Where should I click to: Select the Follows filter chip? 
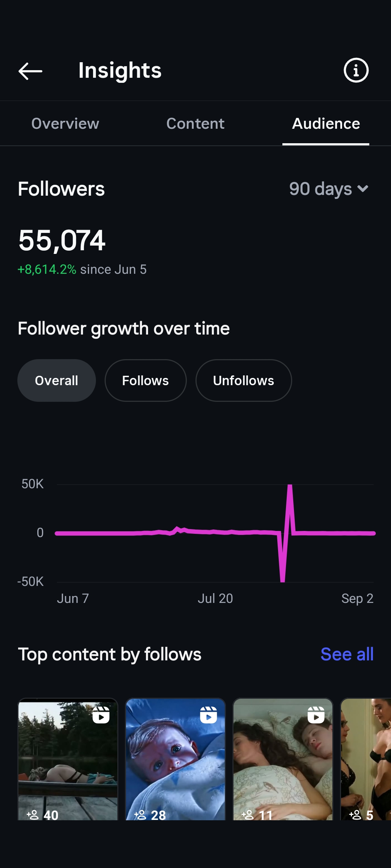[x=146, y=380]
